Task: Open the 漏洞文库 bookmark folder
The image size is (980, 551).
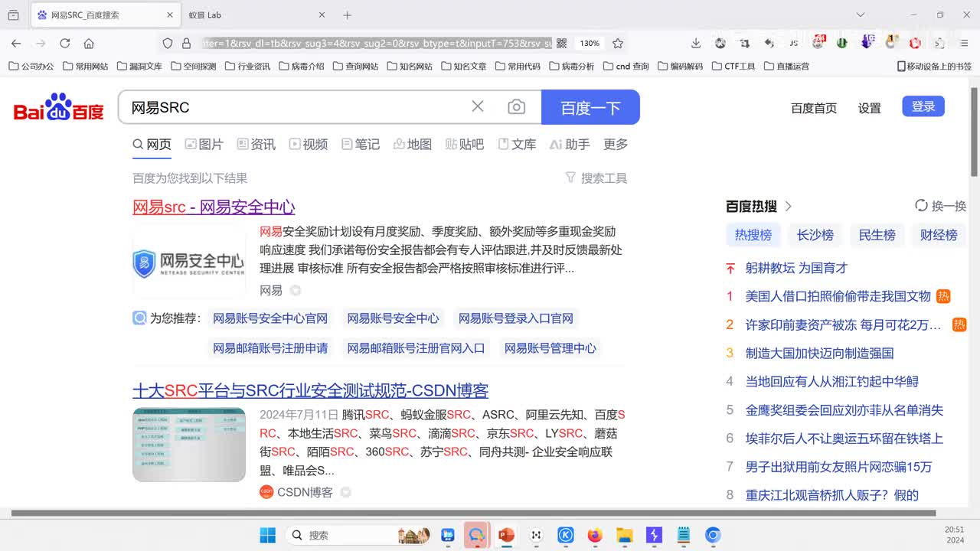Action: 140,67
